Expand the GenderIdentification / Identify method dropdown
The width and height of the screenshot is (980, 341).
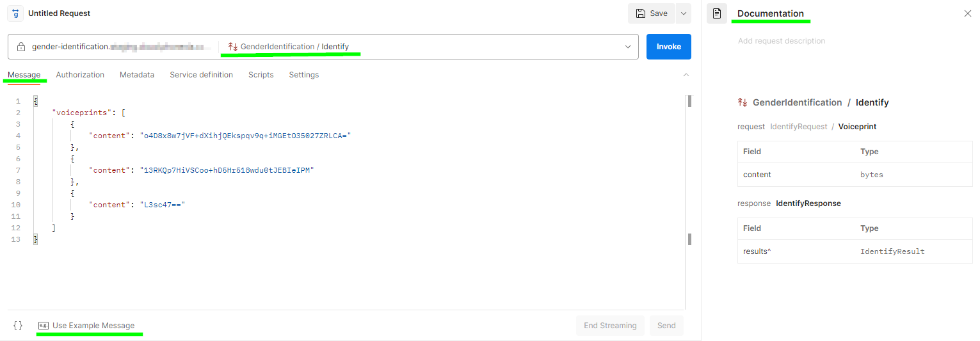click(x=628, y=47)
